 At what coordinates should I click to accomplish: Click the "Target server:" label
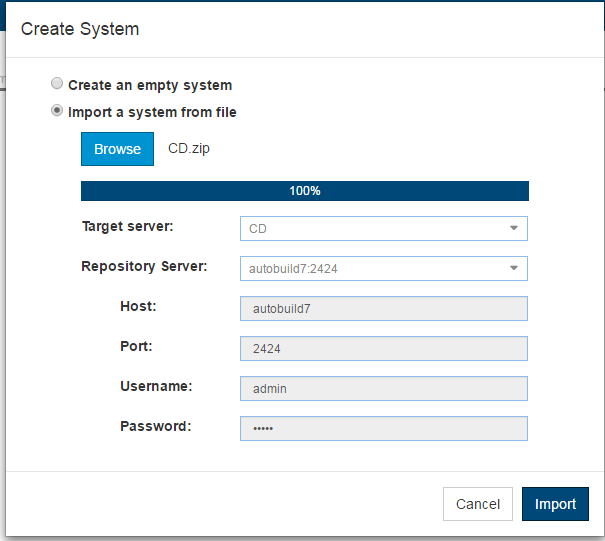coord(128,227)
